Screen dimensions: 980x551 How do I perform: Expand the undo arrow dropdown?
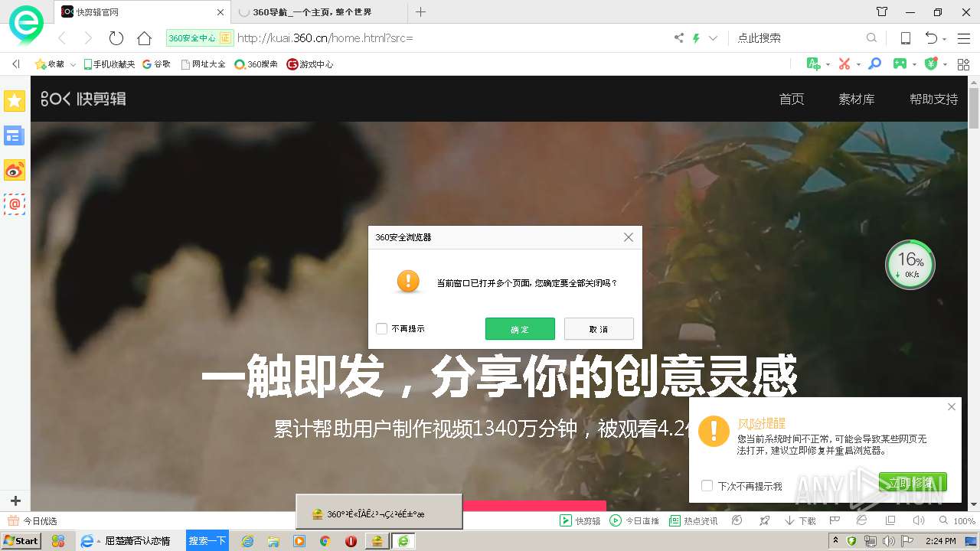945,39
